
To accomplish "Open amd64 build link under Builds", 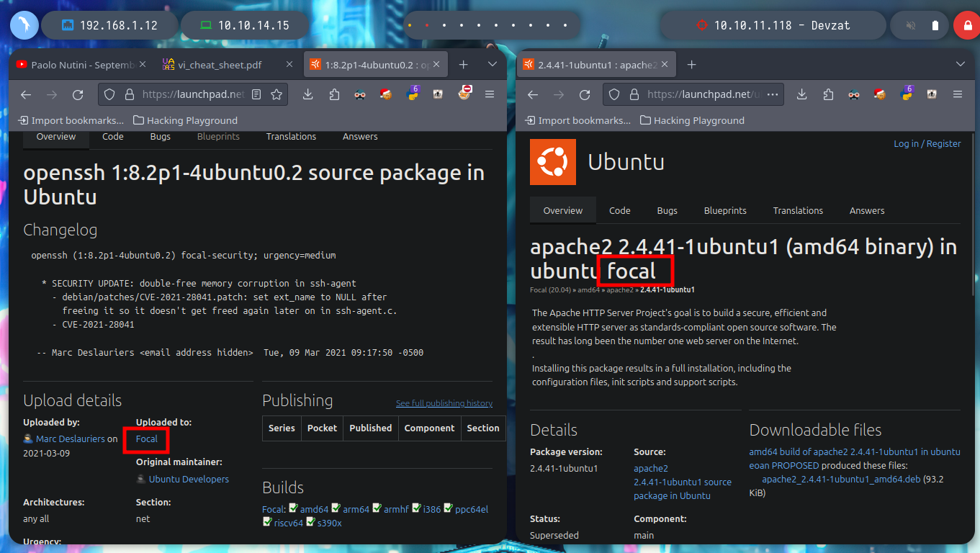I will (x=314, y=509).
